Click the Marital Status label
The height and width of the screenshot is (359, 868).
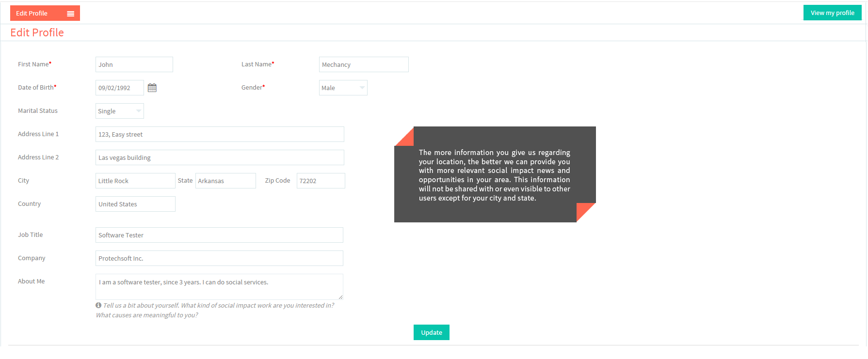37,110
